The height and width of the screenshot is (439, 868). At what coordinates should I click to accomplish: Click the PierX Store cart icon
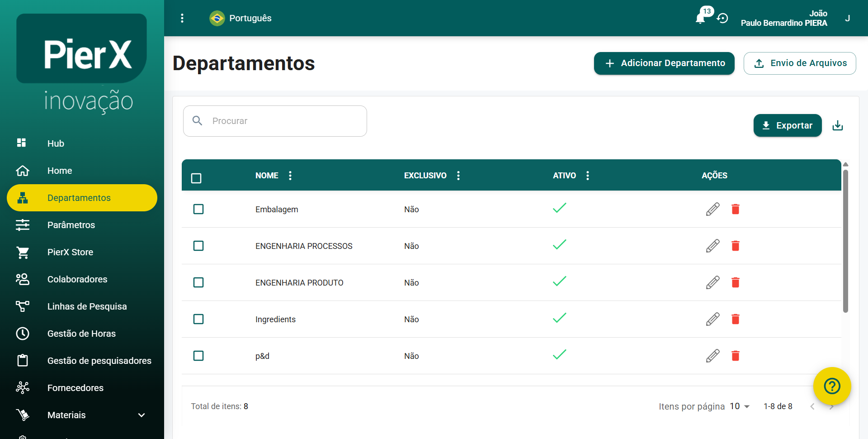(23, 252)
